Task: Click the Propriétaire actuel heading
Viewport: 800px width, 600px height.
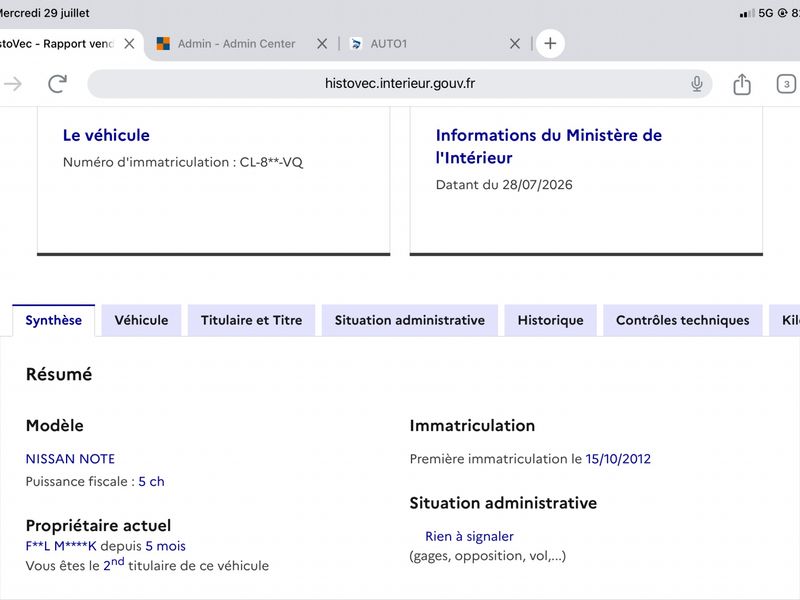Action: pos(98,526)
